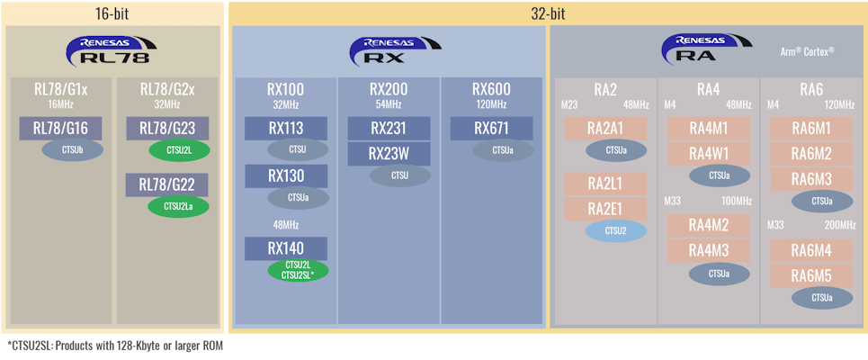The image size is (868, 360).
Task: Click the RA6M5 product box
Action: [x=811, y=275]
